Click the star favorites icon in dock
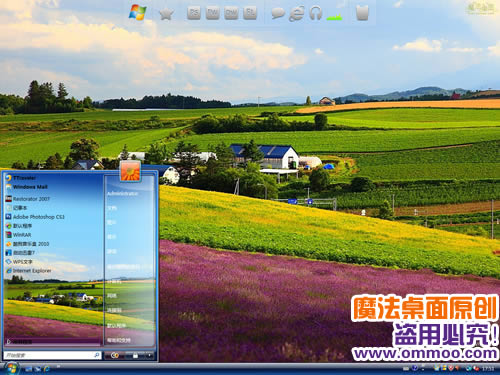 point(166,14)
